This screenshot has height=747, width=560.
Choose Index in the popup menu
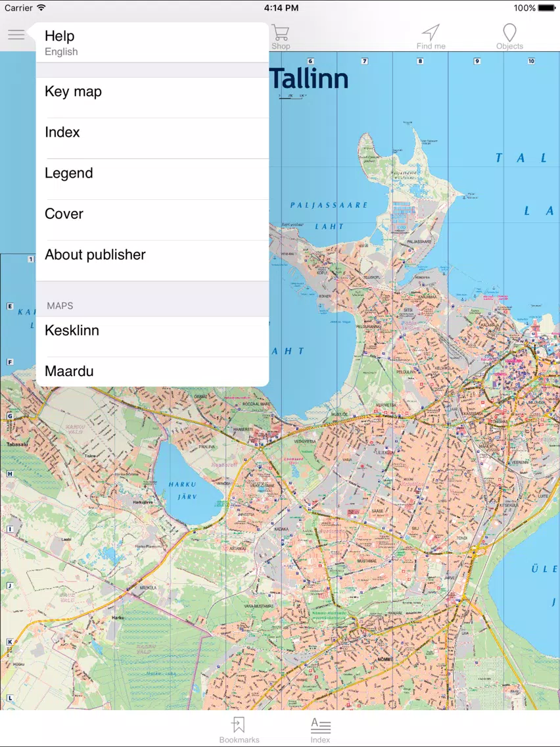(152, 138)
